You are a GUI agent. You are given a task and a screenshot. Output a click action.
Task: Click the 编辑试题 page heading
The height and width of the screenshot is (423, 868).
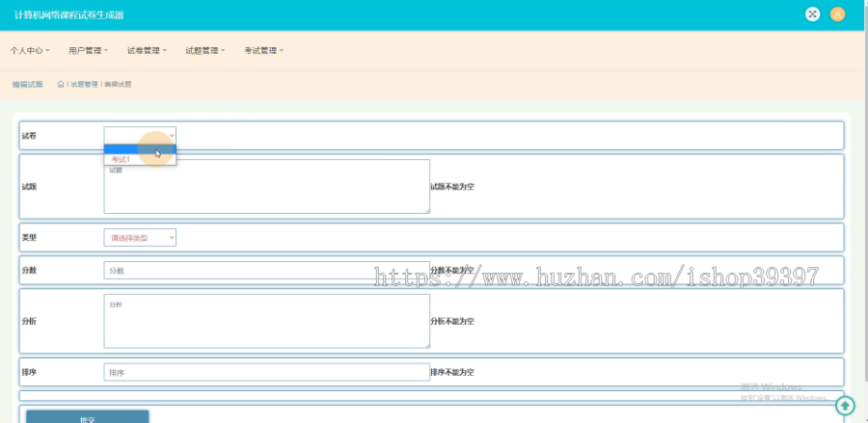click(x=28, y=84)
